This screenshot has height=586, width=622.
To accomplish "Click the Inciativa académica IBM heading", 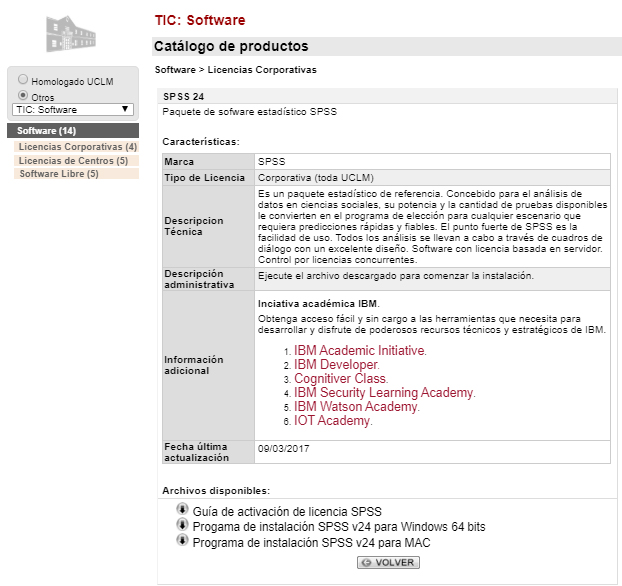I will click(319, 304).
